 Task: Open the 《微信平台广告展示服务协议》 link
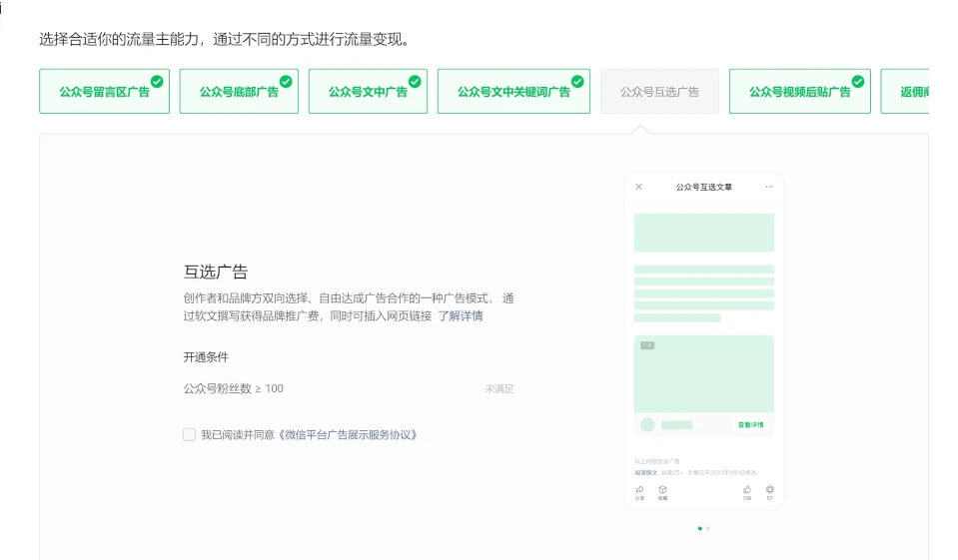point(346,434)
